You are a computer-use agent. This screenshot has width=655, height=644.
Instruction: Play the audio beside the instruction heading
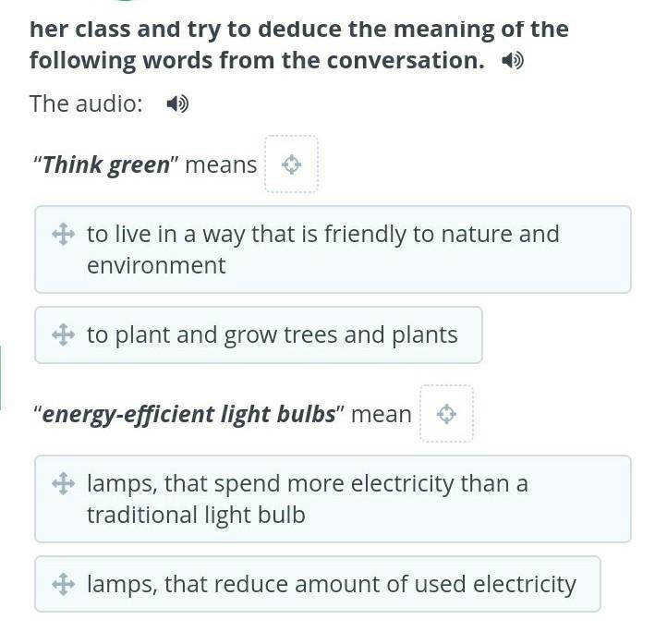[x=513, y=61]
